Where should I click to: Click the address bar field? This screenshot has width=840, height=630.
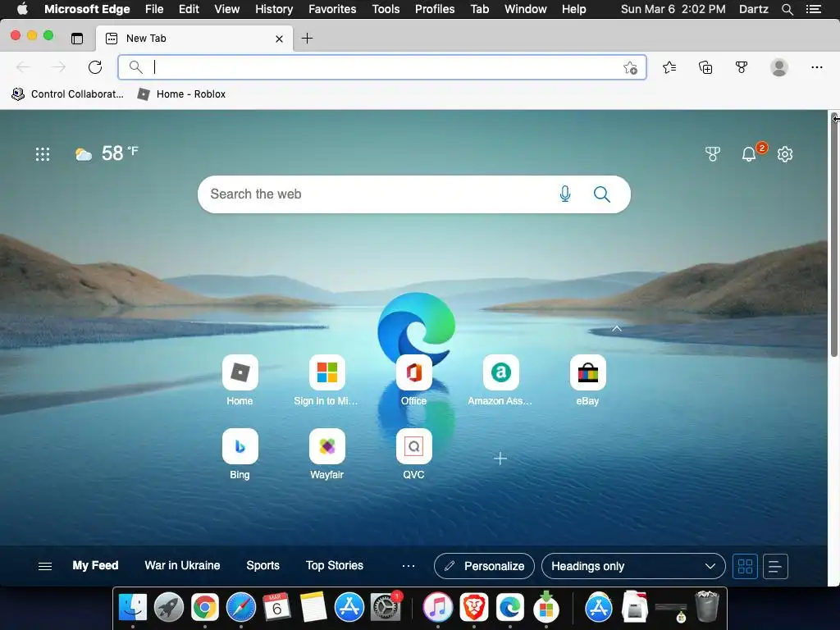pos(382,67)
